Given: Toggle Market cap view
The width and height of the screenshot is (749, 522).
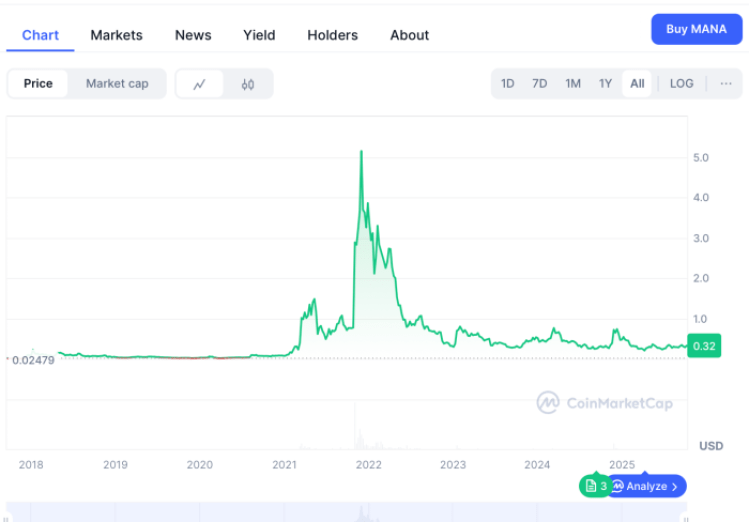Looking at the screenshot, I should pyautogui.click(x=117, y=83).
